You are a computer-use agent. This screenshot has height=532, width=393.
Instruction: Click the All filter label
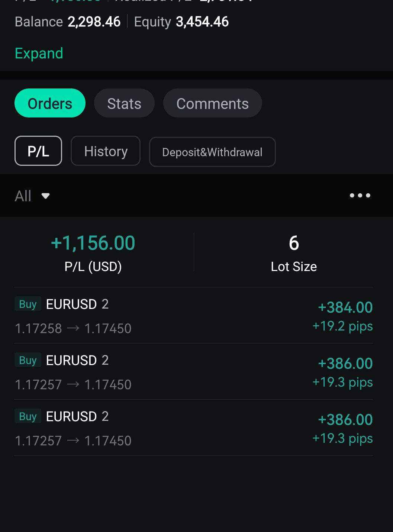point(23,196)
